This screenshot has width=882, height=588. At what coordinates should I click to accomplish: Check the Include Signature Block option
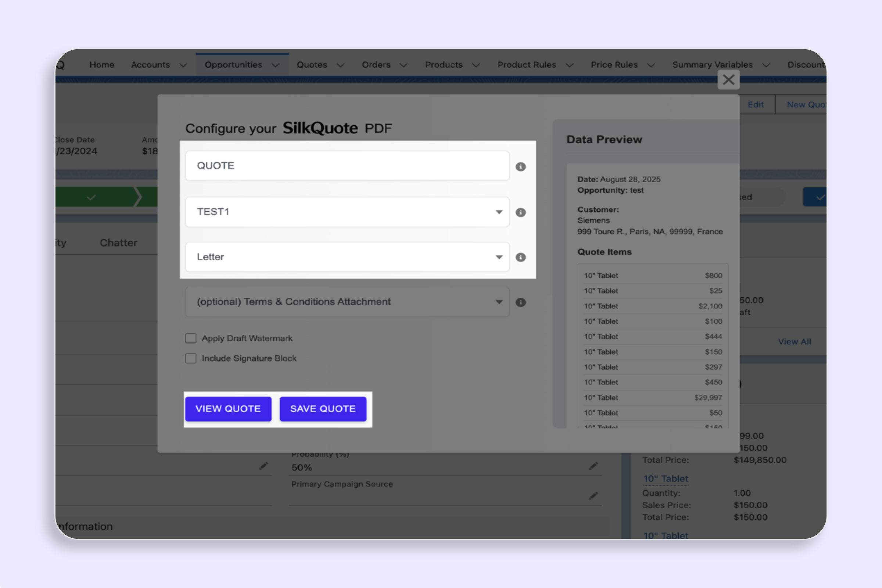191,359
